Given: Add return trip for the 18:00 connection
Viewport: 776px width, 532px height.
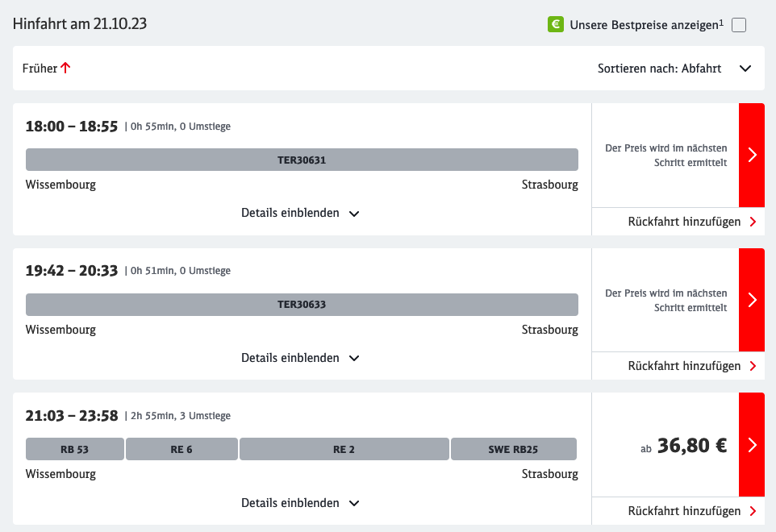Looking at the screenshot, I should point(691,222).
